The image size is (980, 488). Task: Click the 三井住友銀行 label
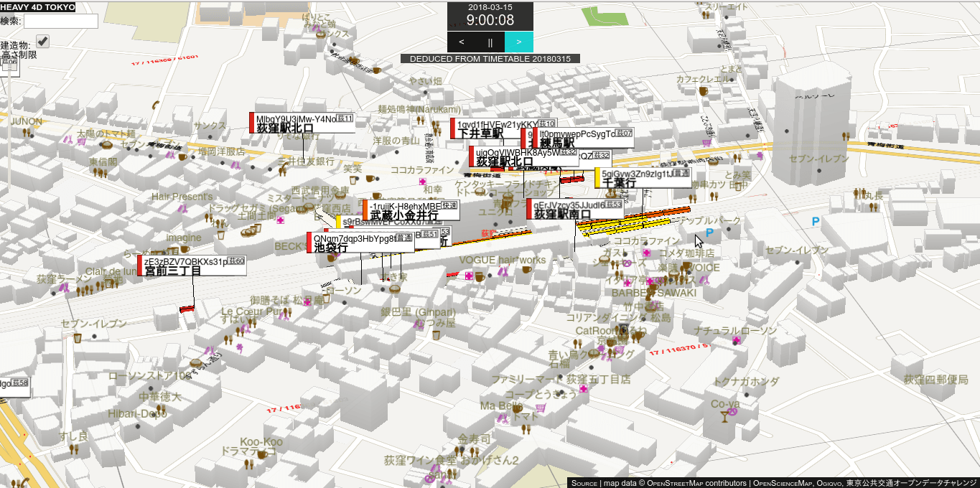tap(306, 161)
